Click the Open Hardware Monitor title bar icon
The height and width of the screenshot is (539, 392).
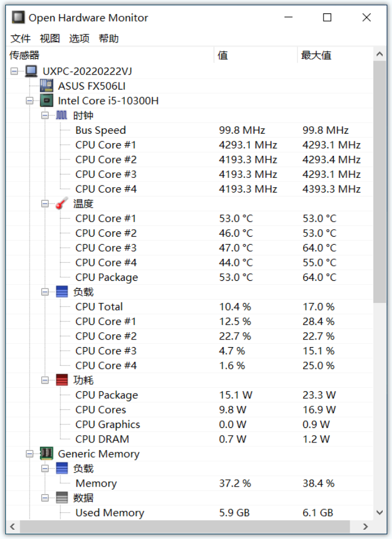click(18, 17)
